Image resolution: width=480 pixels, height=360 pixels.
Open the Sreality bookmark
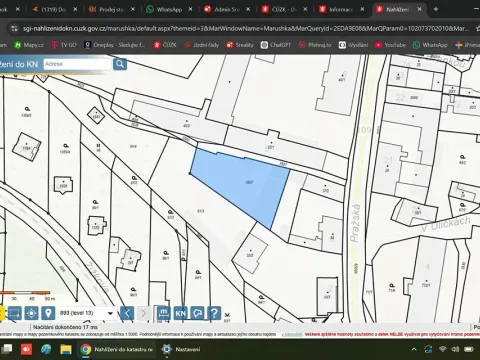[x=240, y=45]
